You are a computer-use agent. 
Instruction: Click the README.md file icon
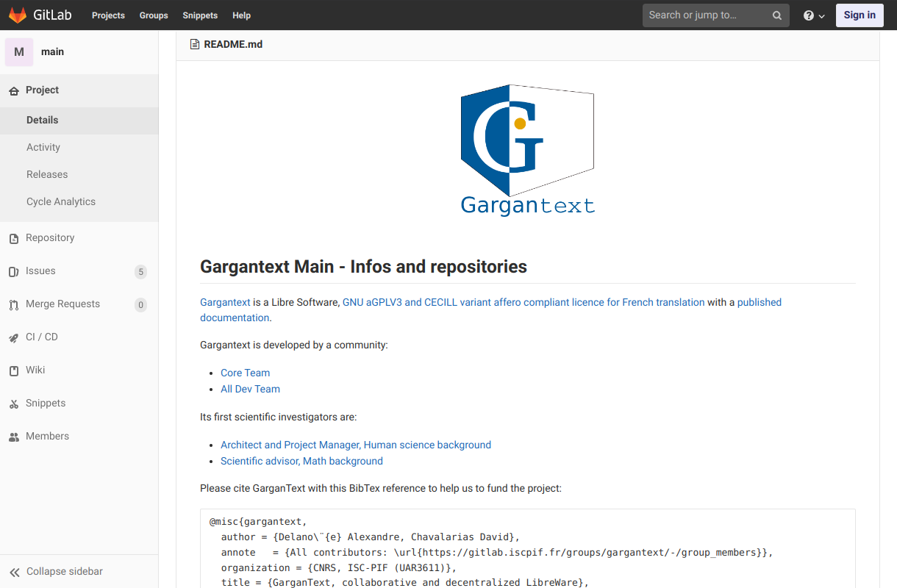[195, 44]
